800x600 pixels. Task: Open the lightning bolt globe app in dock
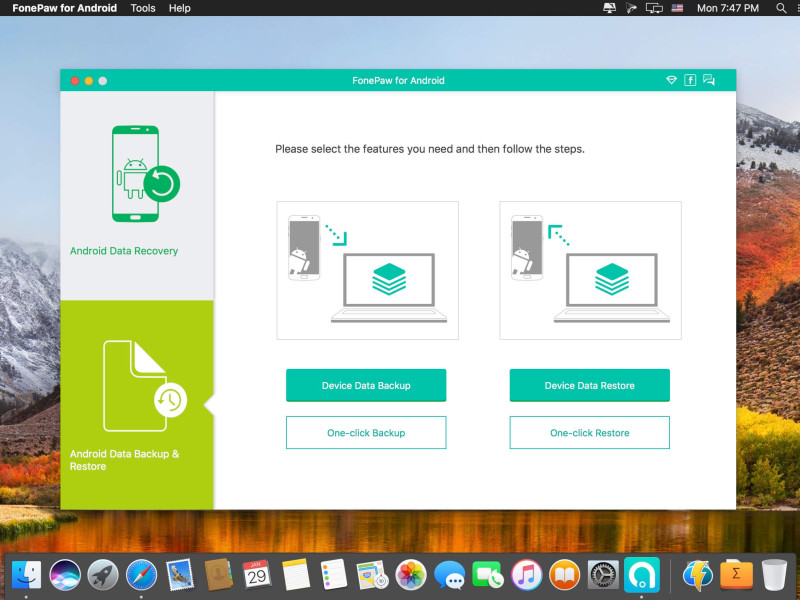(x=697, y=574)
